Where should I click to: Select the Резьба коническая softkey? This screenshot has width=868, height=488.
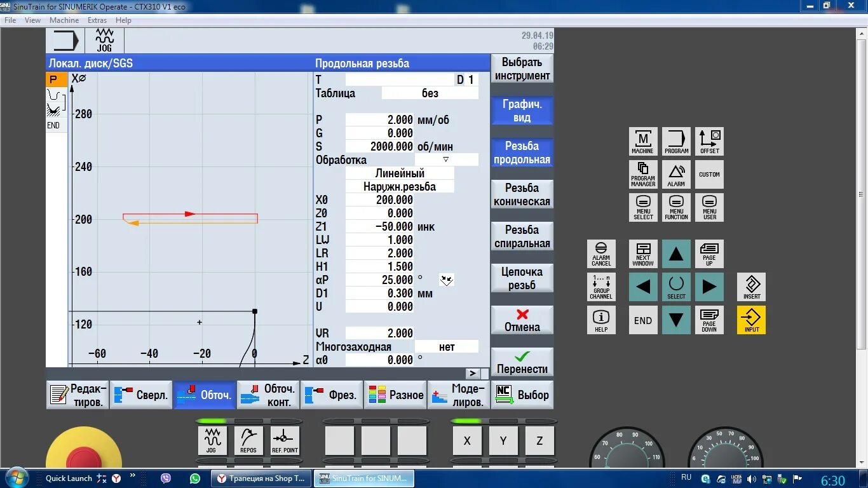pyautogui.click(x=522, y=194)
